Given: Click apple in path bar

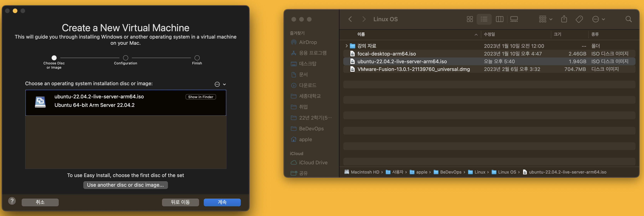Looking at the screenshot, I should [418, 172].
